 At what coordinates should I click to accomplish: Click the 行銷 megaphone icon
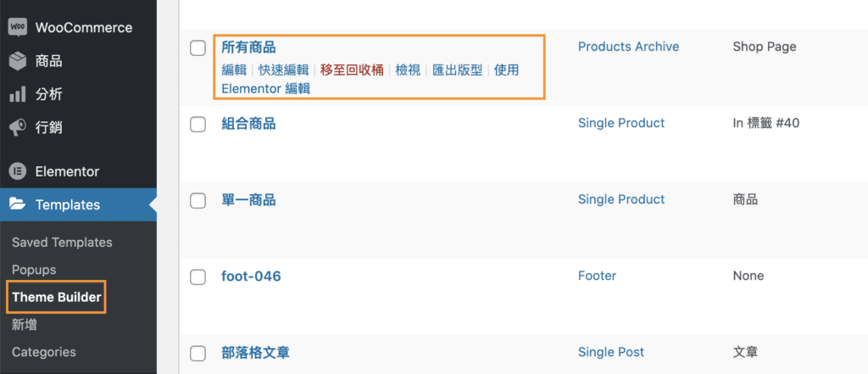tap(17, 128)
